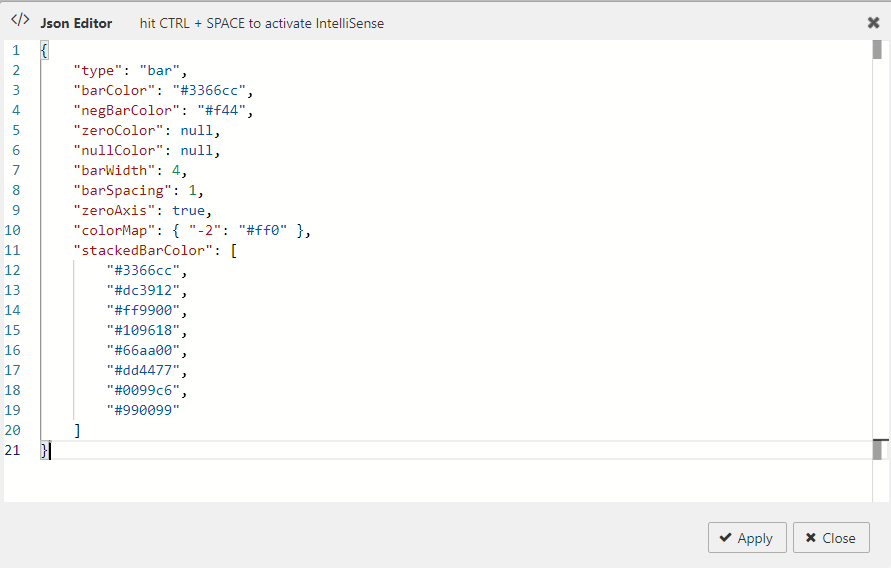Apply the JSON changes
Viewport: 891px width, 568px height.
point(747,538)
